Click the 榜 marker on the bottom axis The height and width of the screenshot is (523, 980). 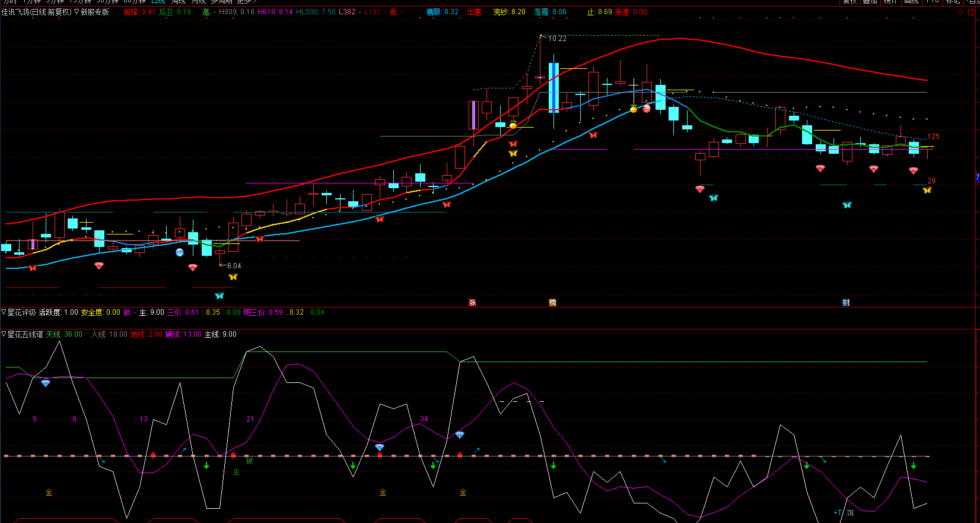(x=552, y=303)
